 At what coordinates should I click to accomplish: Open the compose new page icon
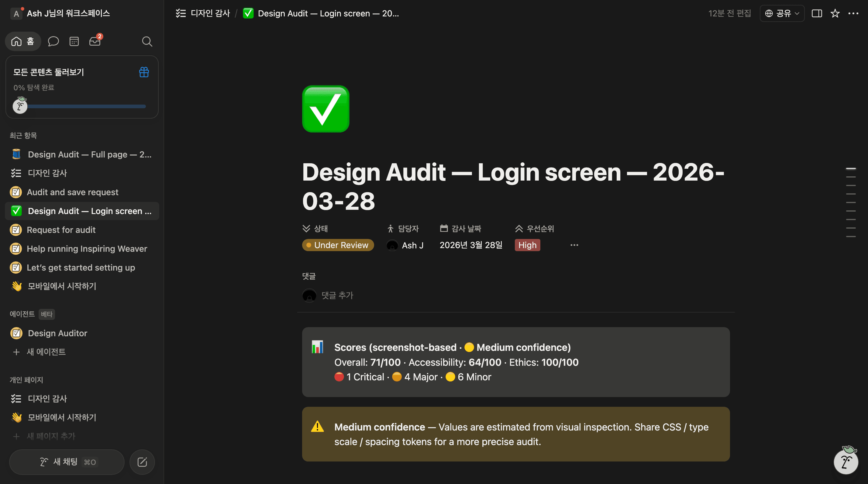pos(142,462)
